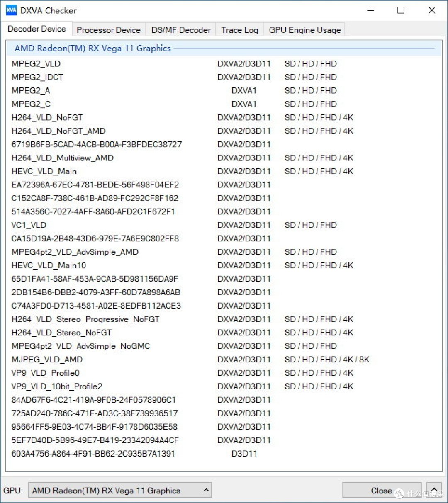Click the D3D11 value in the last row
The image size is (448, 503).
(x=244, y=454)
